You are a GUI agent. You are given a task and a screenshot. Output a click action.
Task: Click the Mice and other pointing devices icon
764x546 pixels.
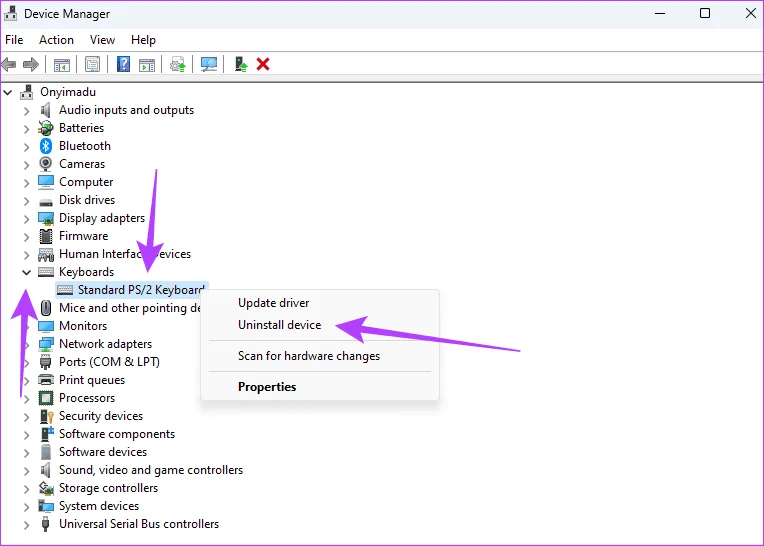pyautogui.click(x=46, y=308)
